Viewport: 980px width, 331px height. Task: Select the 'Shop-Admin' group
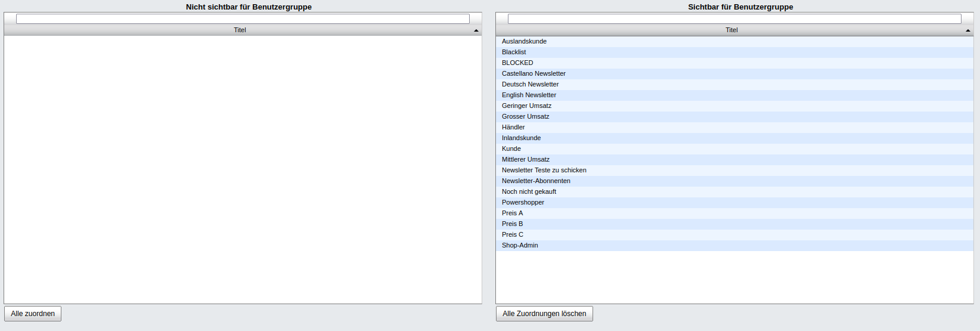520,245
